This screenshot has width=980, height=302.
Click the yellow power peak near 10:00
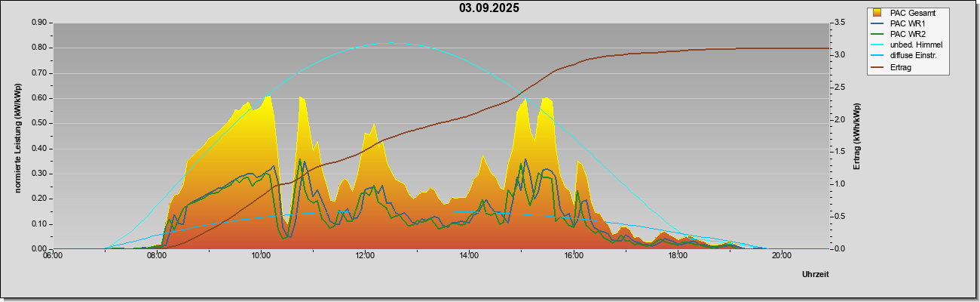pyautogui.click(x=267, y=97)
